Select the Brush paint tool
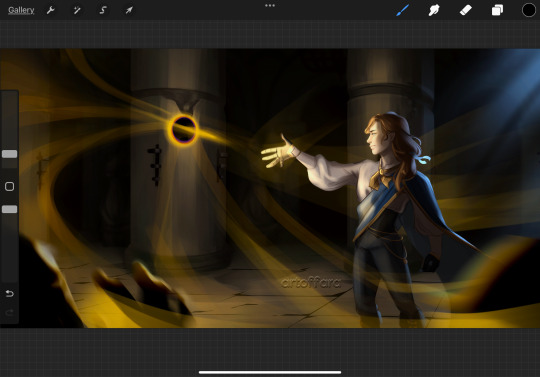 click(x=403, y=10)
